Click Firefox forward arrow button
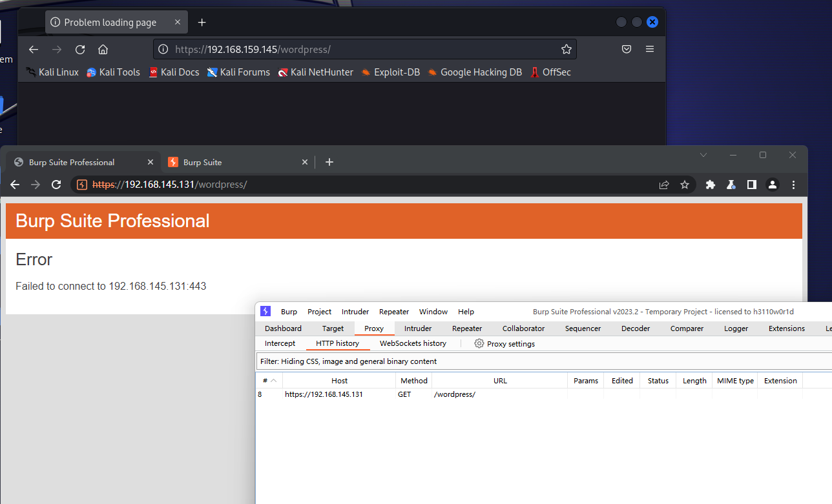The image size is (832, 504). (57, 49)
